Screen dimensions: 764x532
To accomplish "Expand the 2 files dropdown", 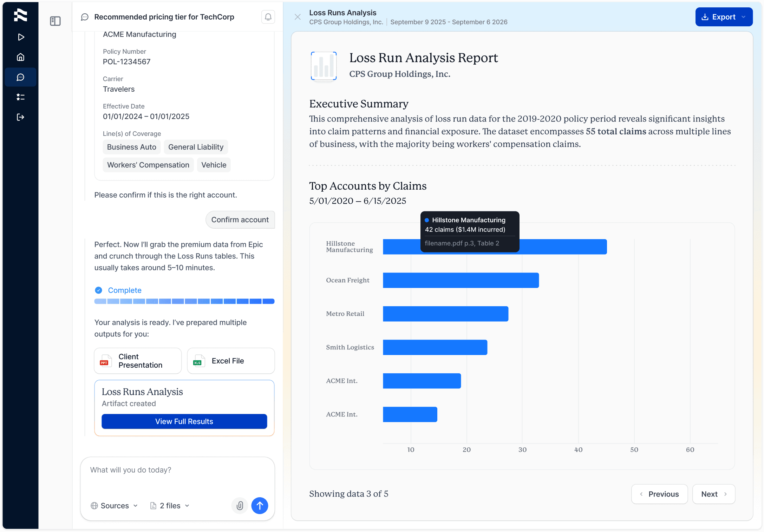I will [x=170, y=506].
